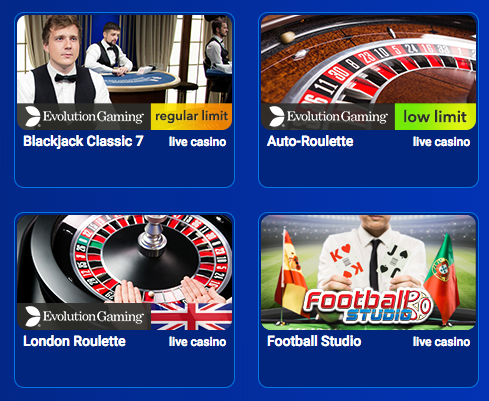Click the Portuguese flag in Football Studio image
The height and width of the screenshot is (401, 489).
[441, 278]
